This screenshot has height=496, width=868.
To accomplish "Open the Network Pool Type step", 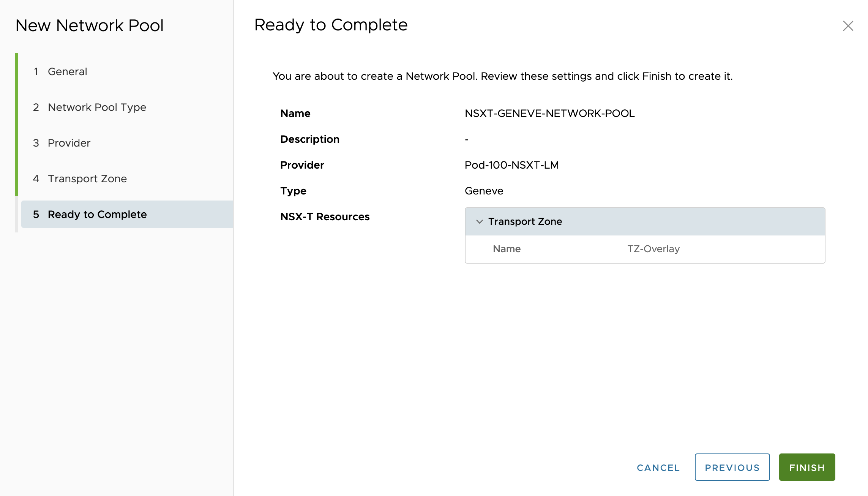I will pos(97,107).
